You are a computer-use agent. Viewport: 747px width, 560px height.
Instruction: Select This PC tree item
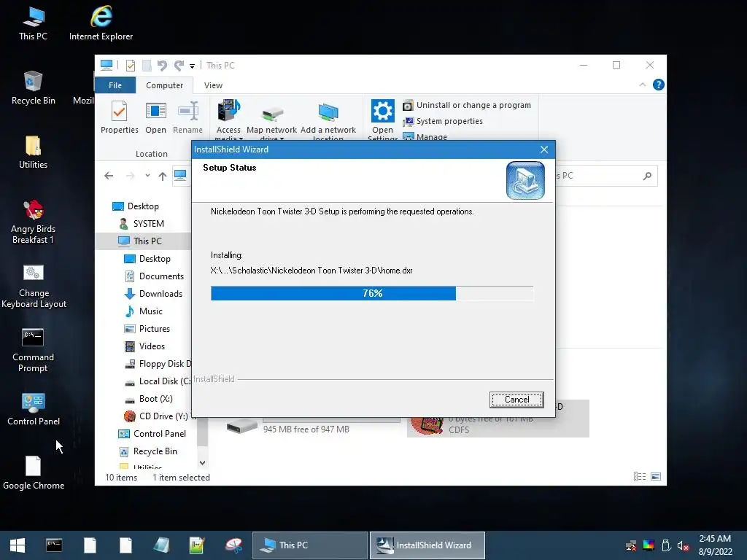point(143,241)
